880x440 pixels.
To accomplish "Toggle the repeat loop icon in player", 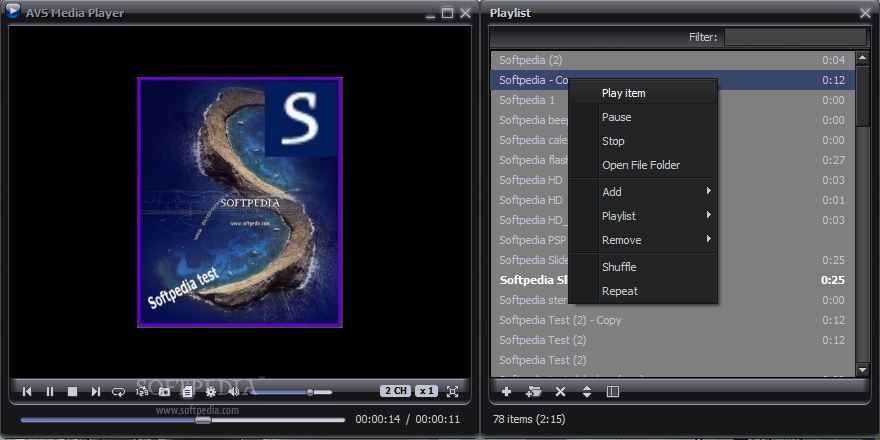I will point(119,392).
